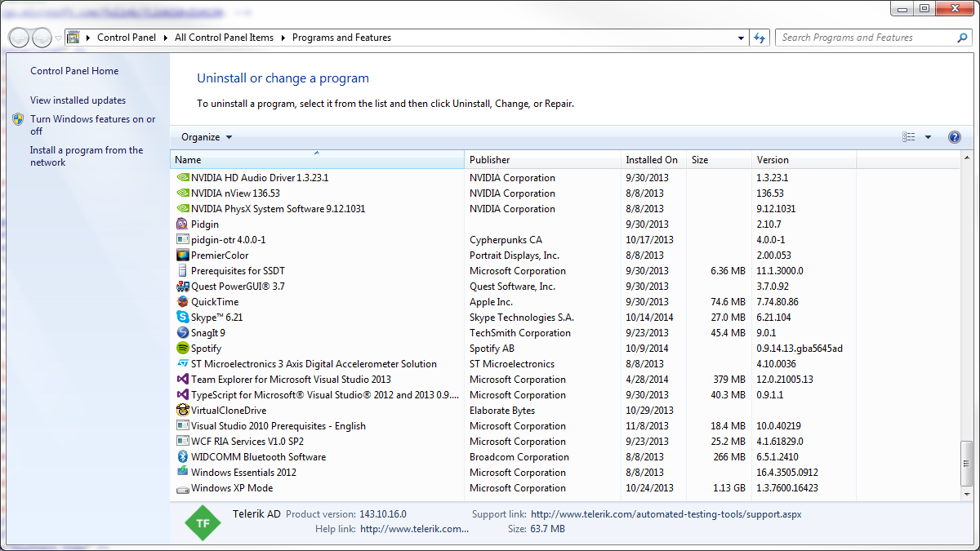The image size is (980, 551).
Task: Open help with the question mark icon
Action: pos(954,137)
